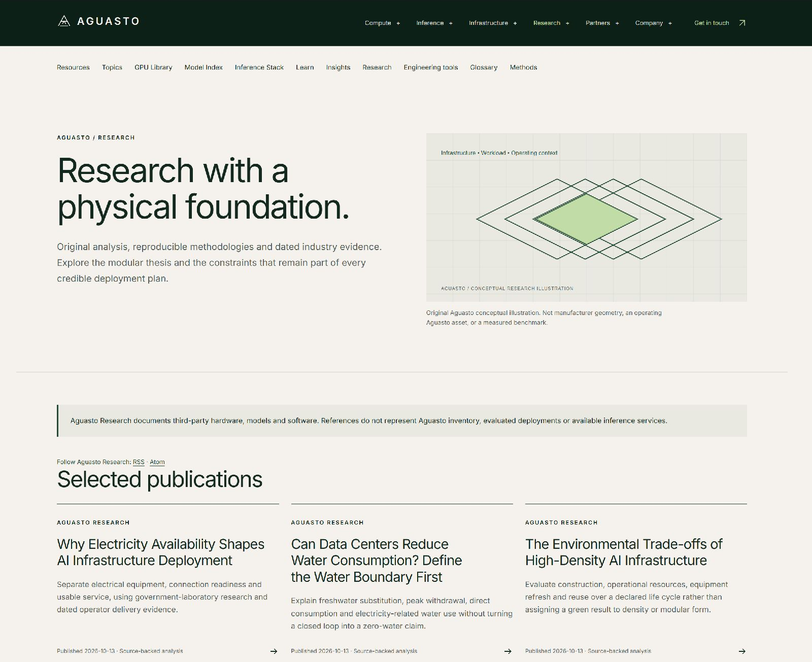Open the Infrastructure top navigation item

click(x=488, y=23)
